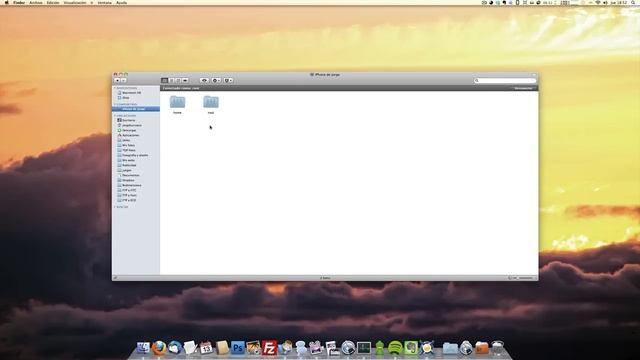Open Aplicaciones in the sidebar

pyautogui.click(x=128, y=135)
